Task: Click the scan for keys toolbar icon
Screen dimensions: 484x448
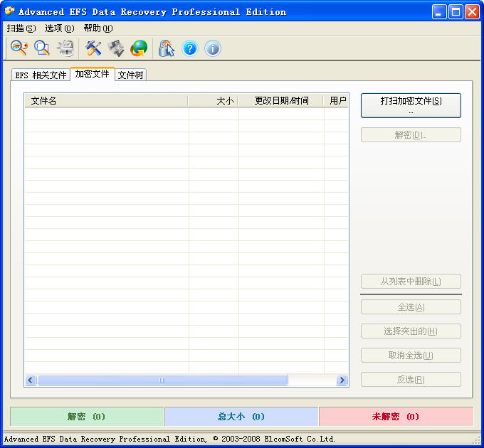Action: pyautogui.click(x=19, y=48)
